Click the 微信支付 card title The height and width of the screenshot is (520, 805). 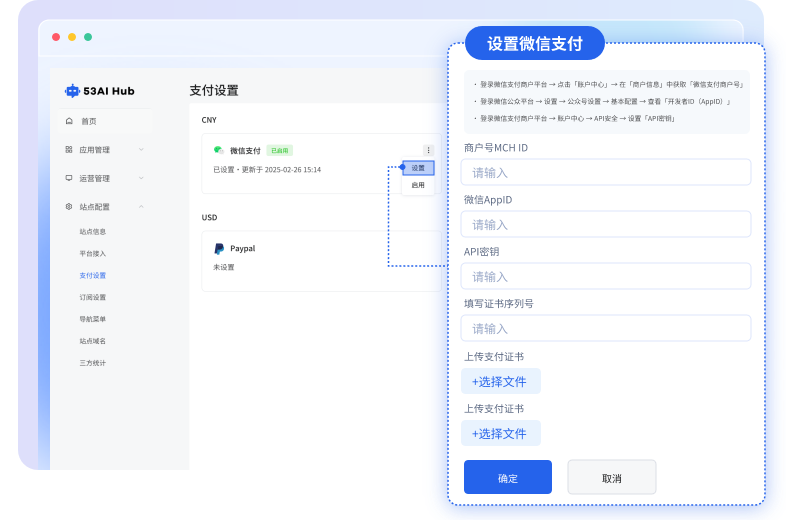tap(245, 150)
